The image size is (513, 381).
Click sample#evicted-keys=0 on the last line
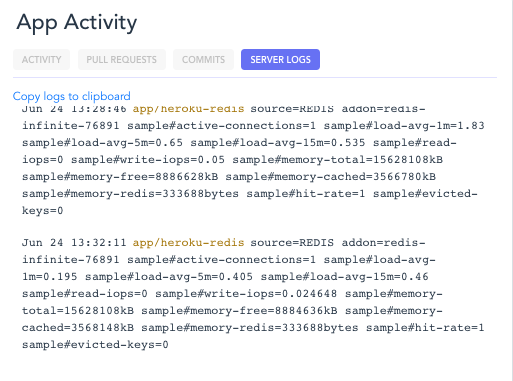coord(95,345)
